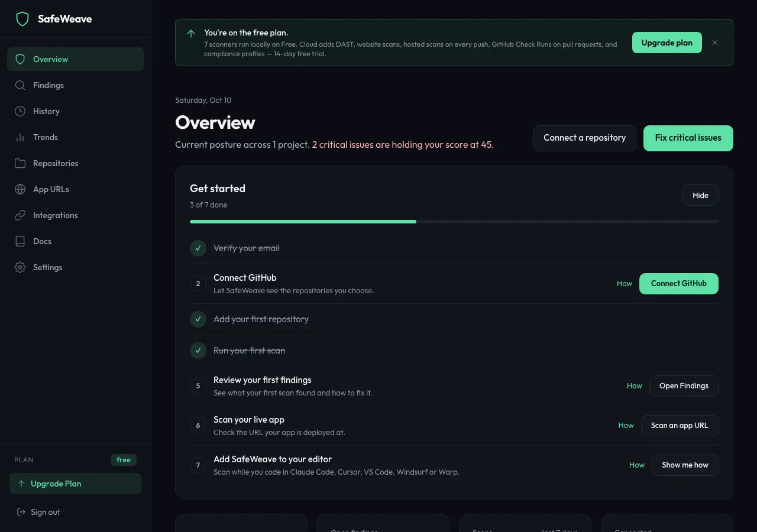Open Docs from sidebar
Viewport: 757px width, 532px height.
pyautogui.click(x=75, y=241)
